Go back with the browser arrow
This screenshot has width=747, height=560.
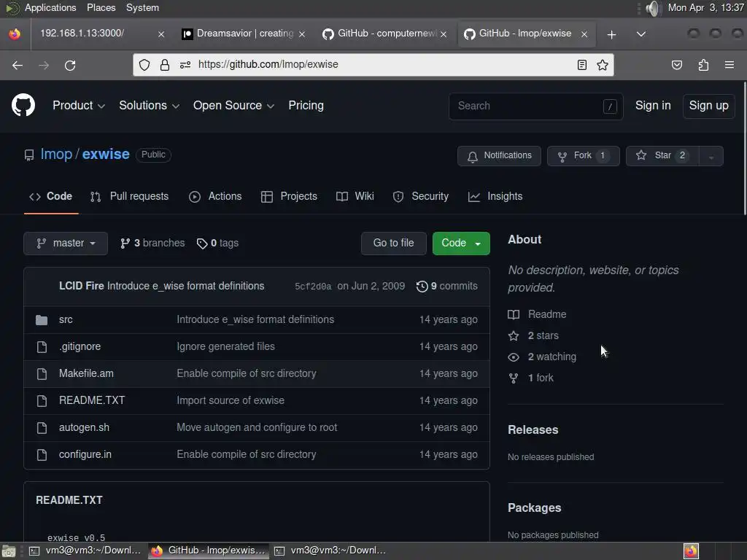[18, 65]
